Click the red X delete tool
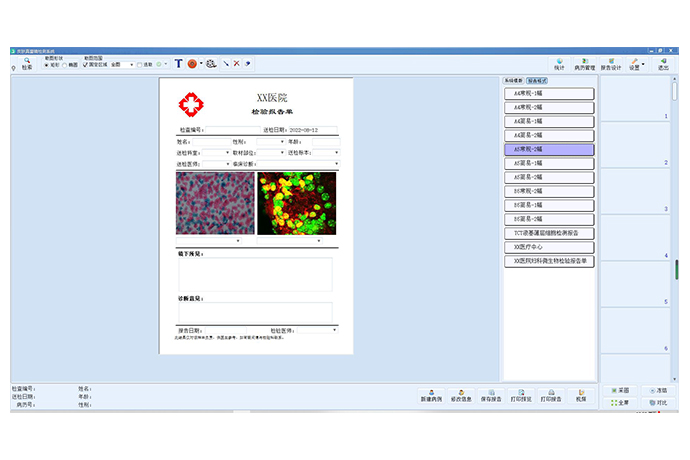The image size is (690, 460). tap(236, 64)
